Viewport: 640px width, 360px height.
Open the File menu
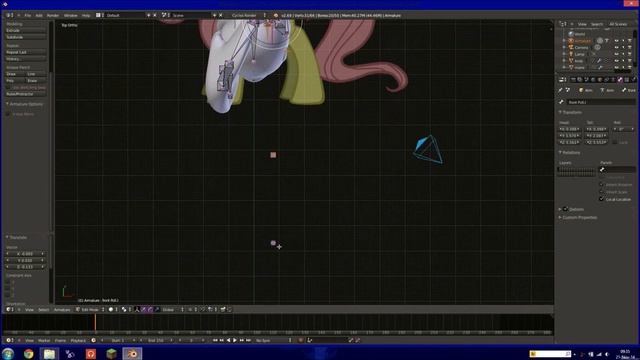click(28, 15)
